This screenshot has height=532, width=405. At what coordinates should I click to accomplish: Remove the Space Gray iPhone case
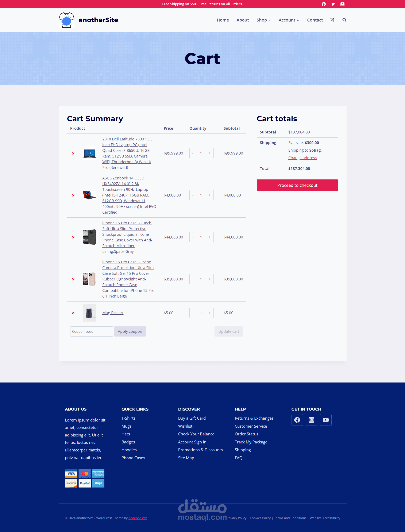pos(73,237)
